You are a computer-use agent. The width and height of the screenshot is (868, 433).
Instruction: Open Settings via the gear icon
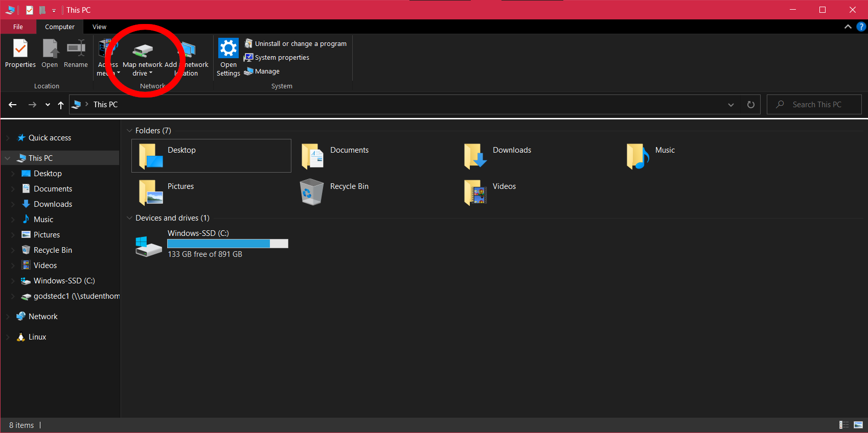228,49
